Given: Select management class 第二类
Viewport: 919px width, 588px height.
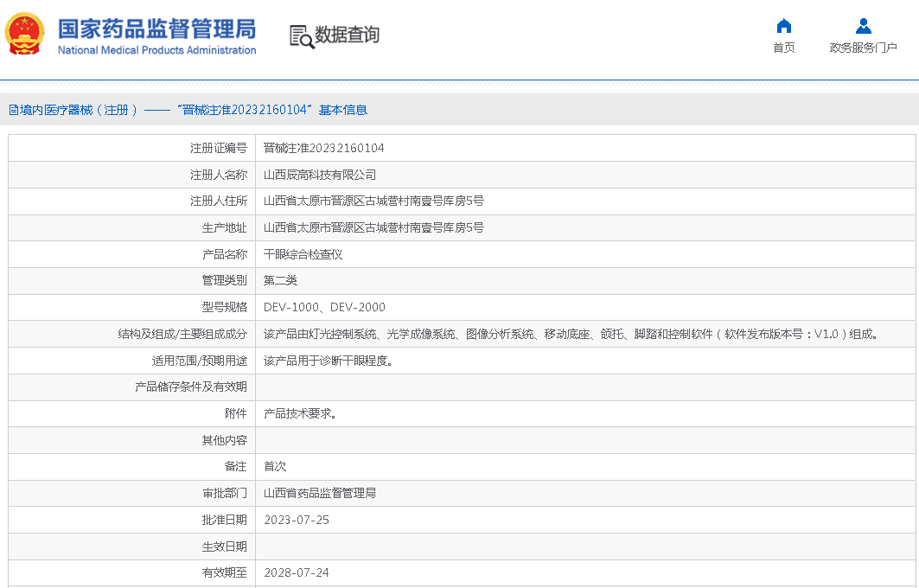Looking at the screenshot, I should (280, 281).
